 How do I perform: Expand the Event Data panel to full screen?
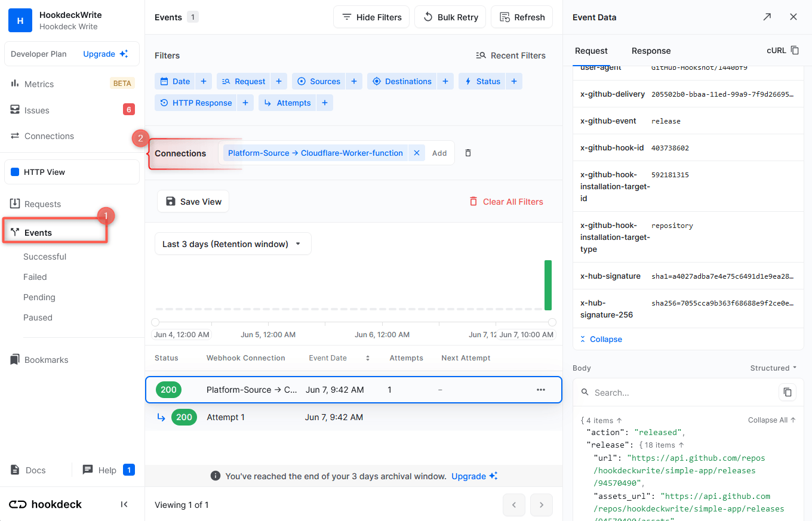tap(767, 17)
